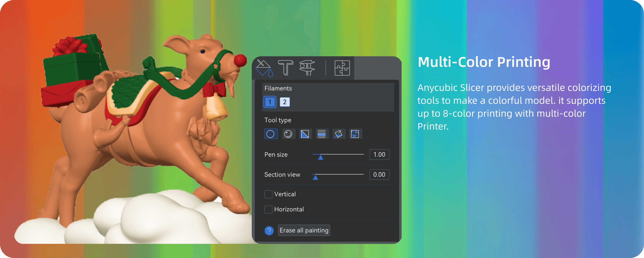
Task: Select the triangle tool type
Action: (305, 134)
